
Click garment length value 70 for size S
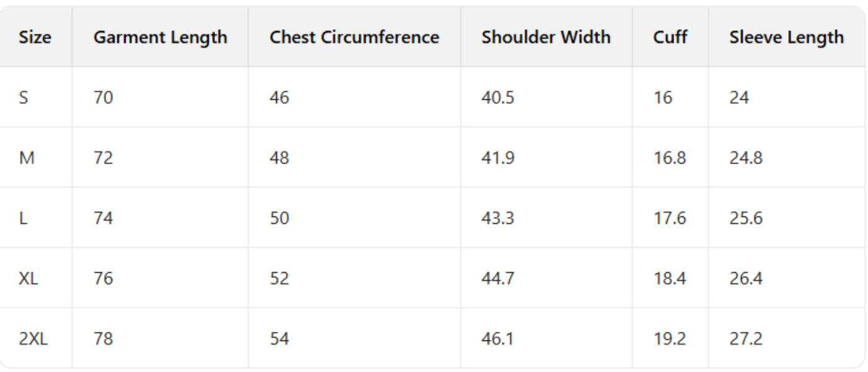click(x=103, y=98)
